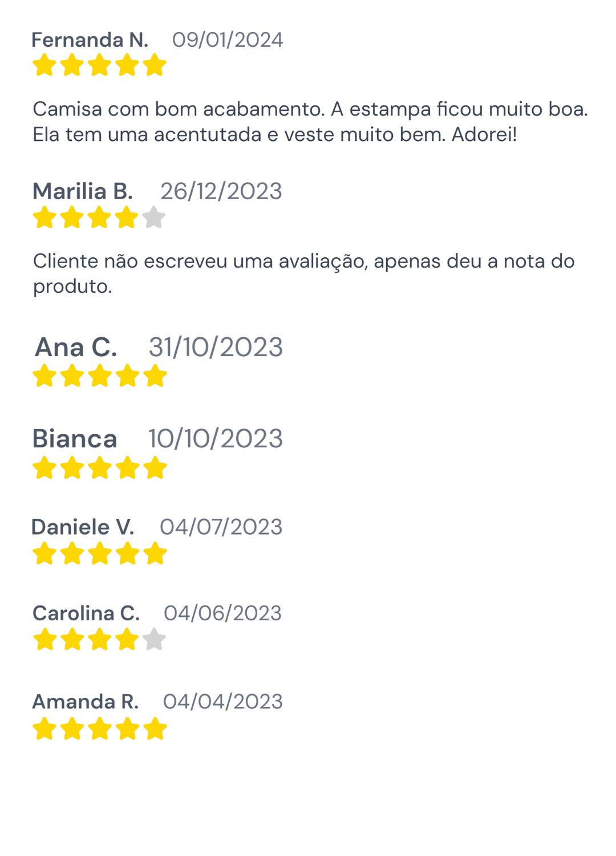The height and width of the screenshot is (856, 616).
Task: Click the first star of Amanda R.'s rating
Action: (x=44, y=729)
